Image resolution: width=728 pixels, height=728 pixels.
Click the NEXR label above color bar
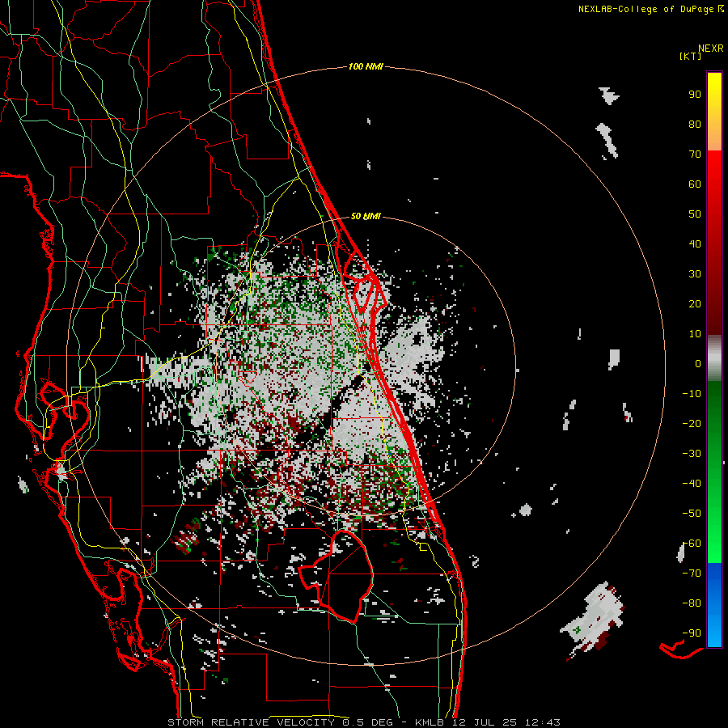click(711, 49)
